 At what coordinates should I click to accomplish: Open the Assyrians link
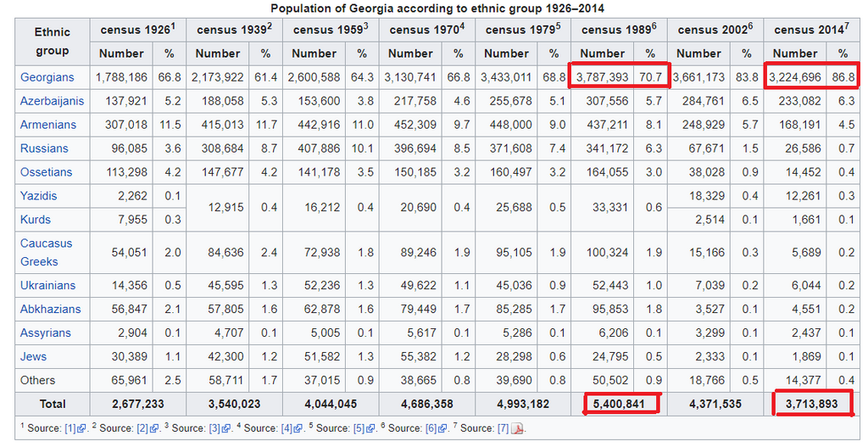coord(46,332)
